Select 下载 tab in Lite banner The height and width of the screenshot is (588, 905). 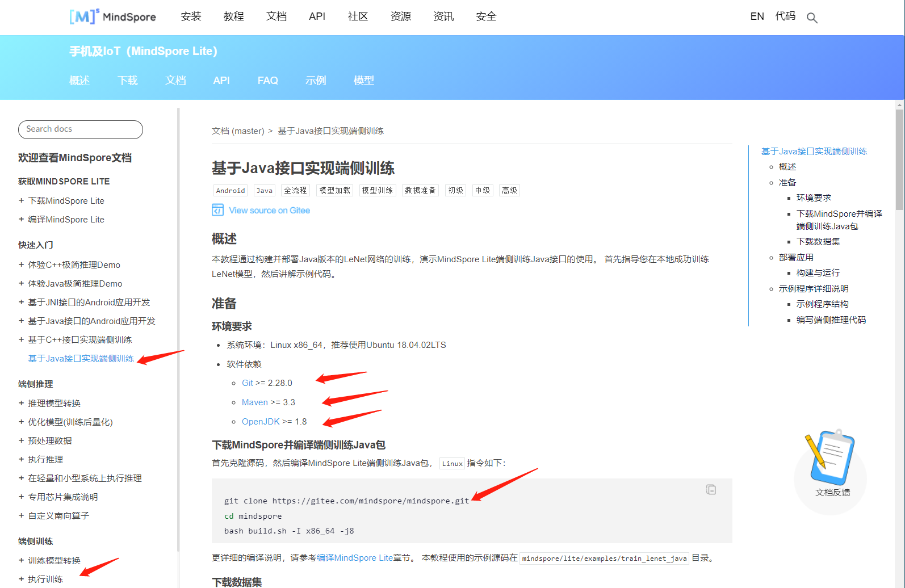click(x=128, y=81)
